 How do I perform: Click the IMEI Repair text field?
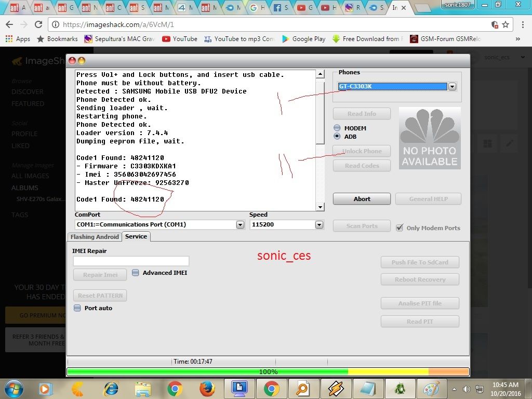[131, 261]
